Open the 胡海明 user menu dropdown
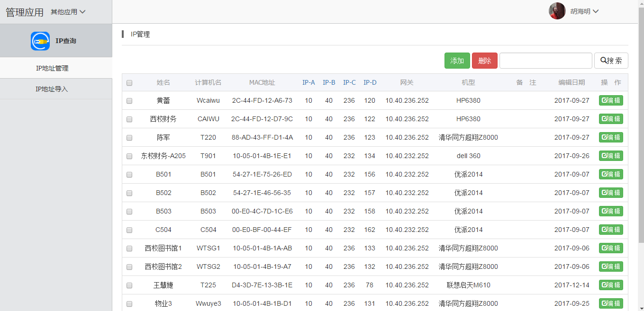 click(x=584, y=11)
